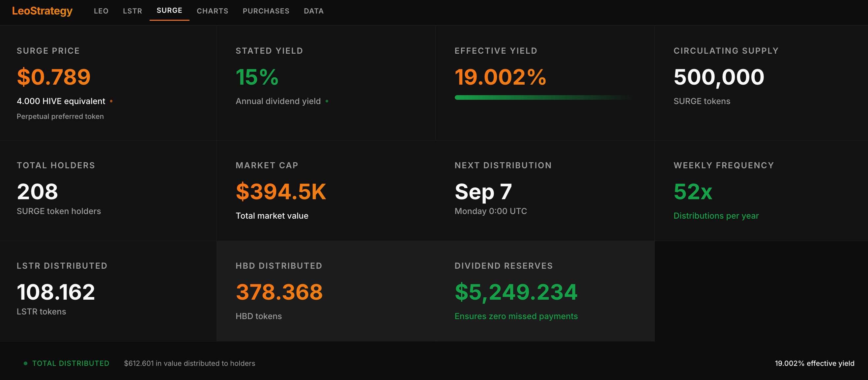
Task: Switch to the LSTR tab
Action: point(132,11)
